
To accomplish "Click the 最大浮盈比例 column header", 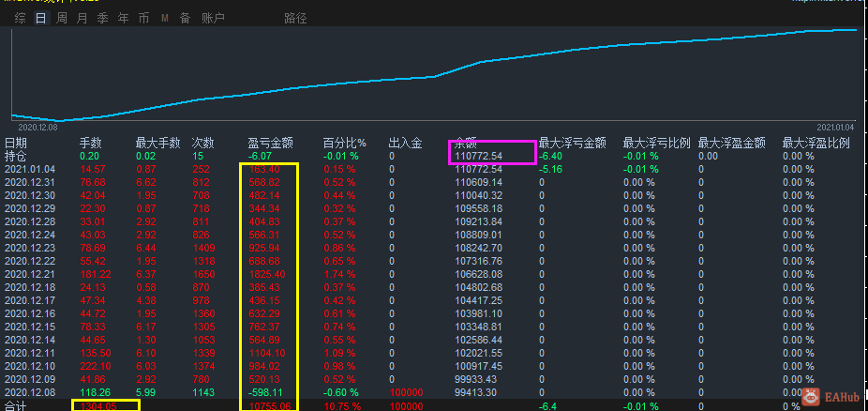I will (x=816, y=144).
